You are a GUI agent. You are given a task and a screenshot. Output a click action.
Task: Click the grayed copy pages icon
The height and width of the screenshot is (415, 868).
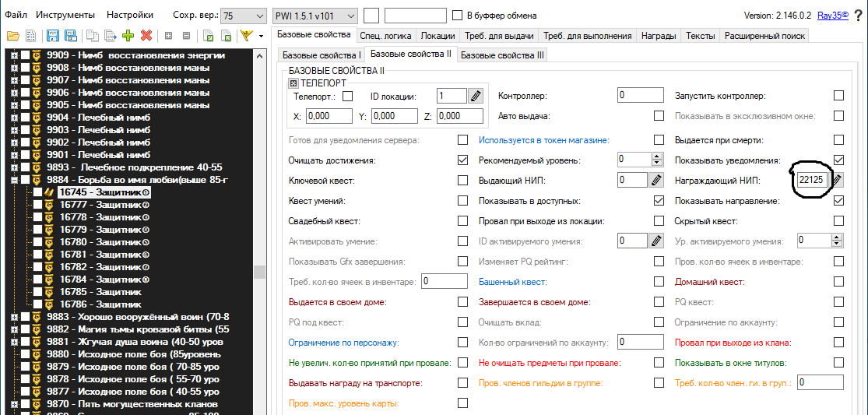93,36
